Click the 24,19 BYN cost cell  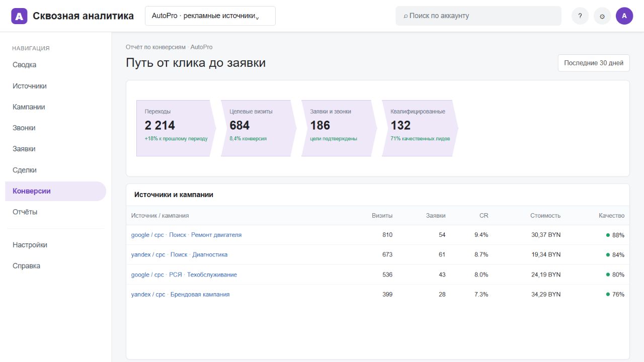[546, 275]
